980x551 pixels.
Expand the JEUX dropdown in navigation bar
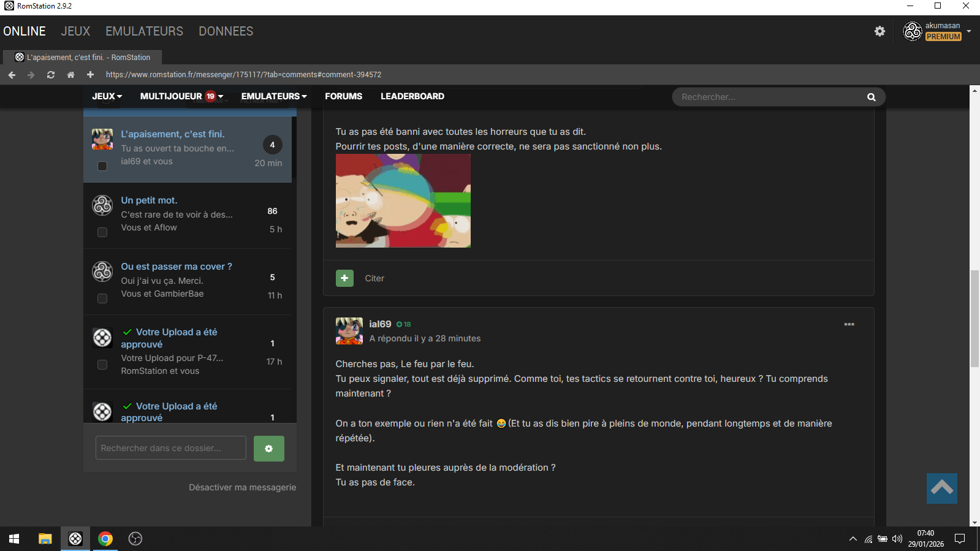pyautogui.click(x=107, y=96)
